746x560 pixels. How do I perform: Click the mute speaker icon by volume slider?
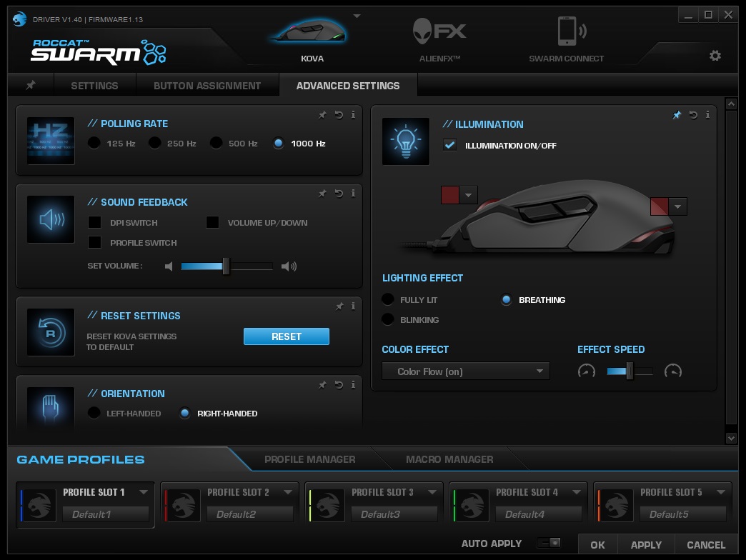click(169, 266)
